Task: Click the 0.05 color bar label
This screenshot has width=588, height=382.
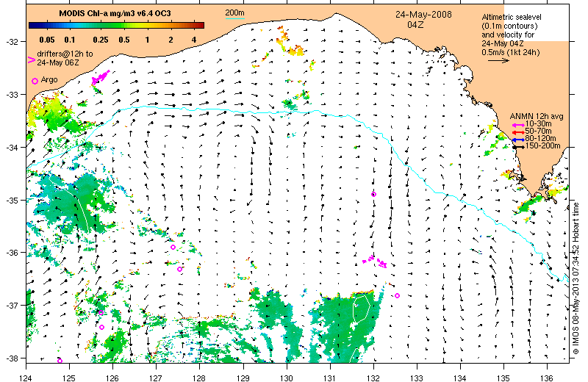Action: coord(47,40)
